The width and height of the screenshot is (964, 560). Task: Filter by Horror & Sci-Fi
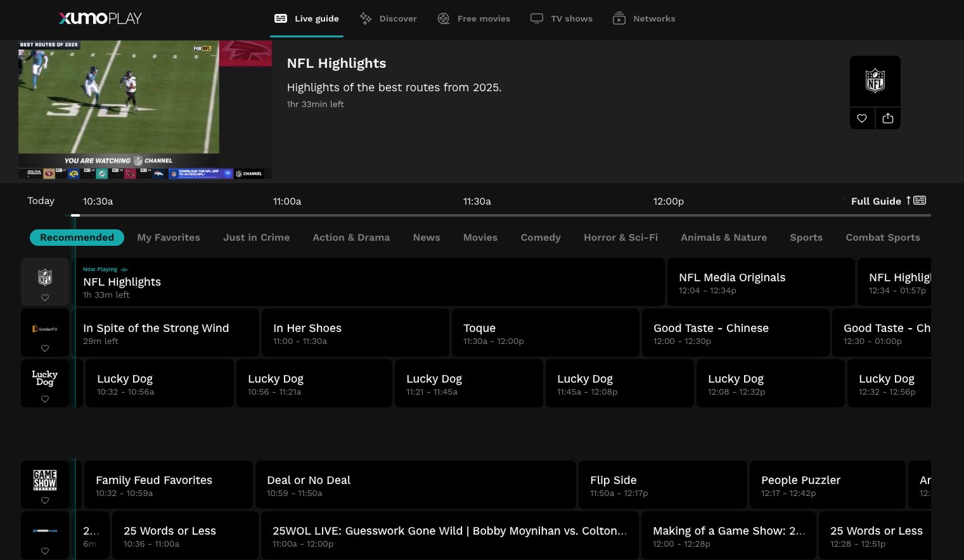point(620,238)
